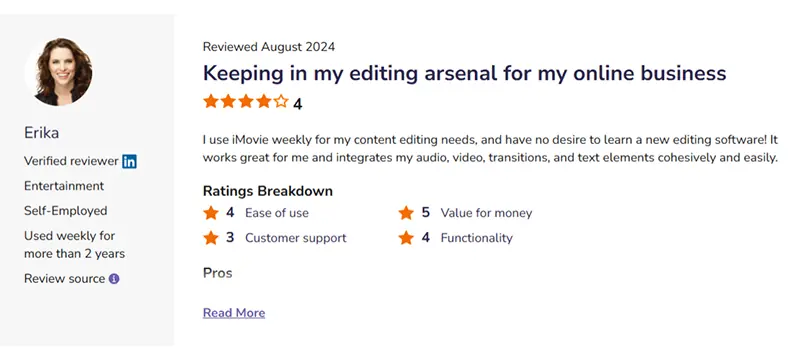Click the LinkedIn verified reviewer icon
The width and height of the screenshot is (808, 360).
[129, 161]
